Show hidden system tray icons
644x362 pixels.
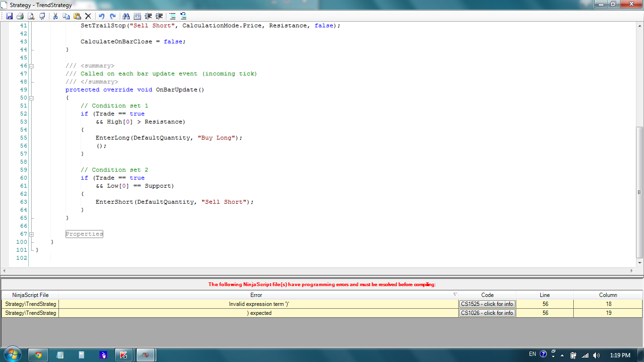pos(562,355)
